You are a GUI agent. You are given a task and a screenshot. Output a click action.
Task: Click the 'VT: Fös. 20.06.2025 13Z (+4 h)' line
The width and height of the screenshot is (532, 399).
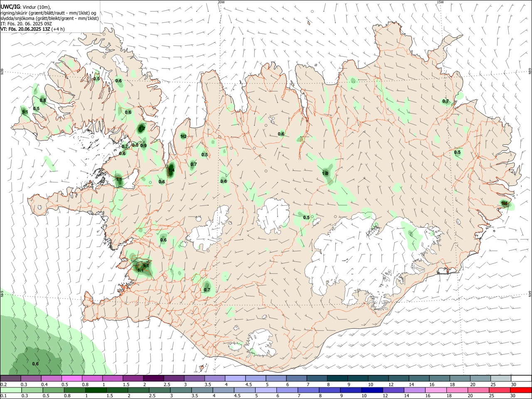tap(32, 29)
